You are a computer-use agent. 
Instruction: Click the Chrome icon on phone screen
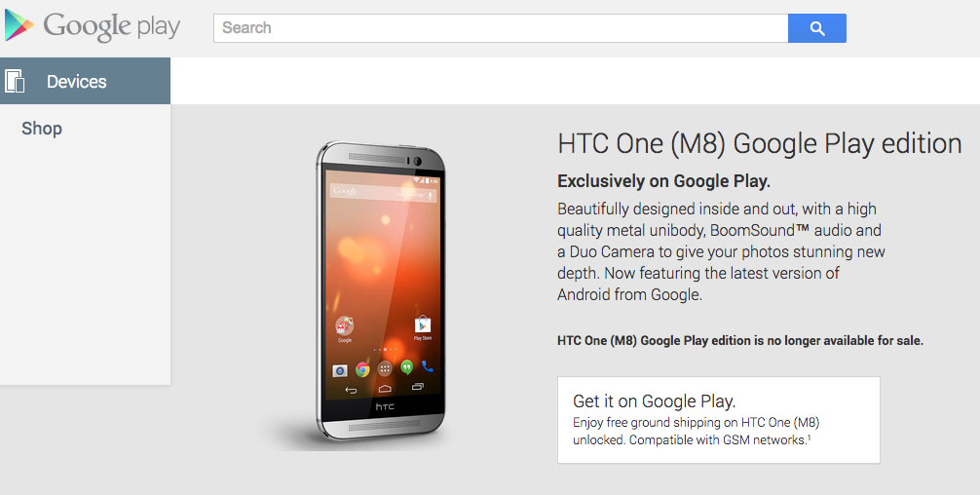[x=362, y=369]
